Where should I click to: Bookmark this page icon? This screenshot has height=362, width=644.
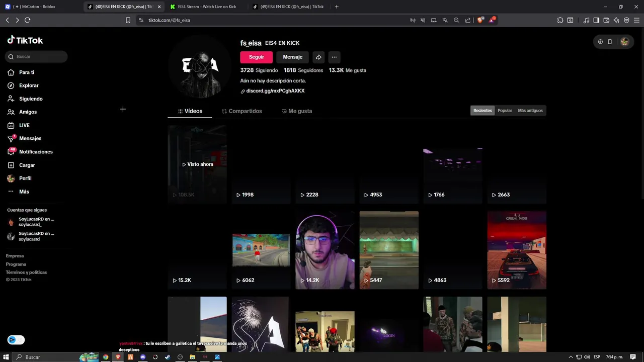[x=128, y=20]
